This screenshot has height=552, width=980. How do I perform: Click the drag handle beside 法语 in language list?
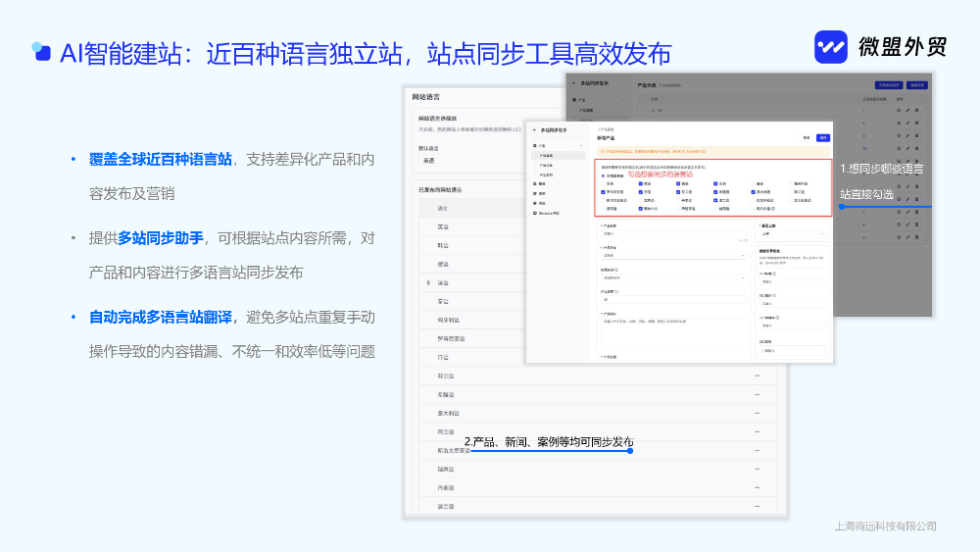coord(428,283)
